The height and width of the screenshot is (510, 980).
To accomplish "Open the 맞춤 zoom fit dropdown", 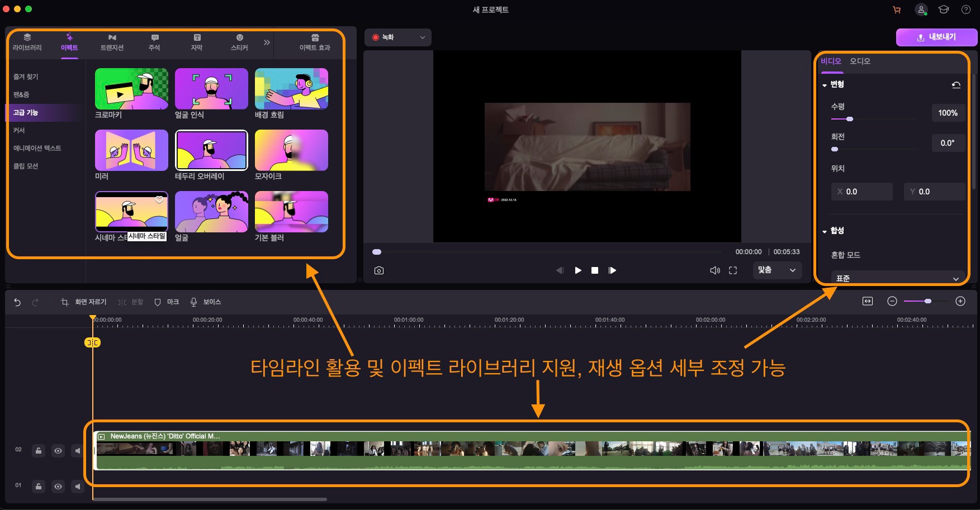I will (x=777, y=270).
